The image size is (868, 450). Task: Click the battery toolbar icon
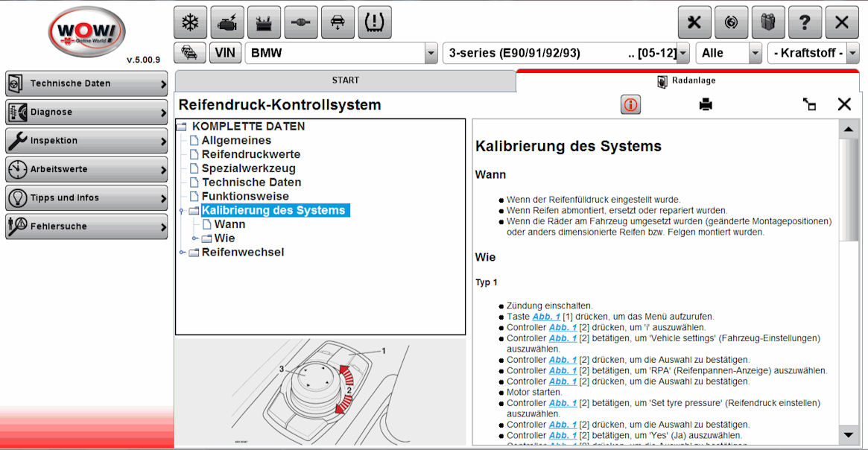[264, 22]
